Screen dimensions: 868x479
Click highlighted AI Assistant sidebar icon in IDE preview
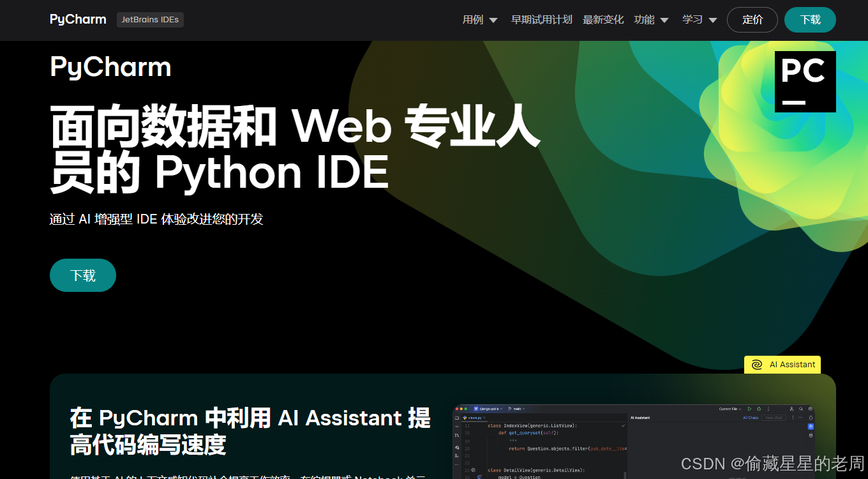(x=811, y=427)
